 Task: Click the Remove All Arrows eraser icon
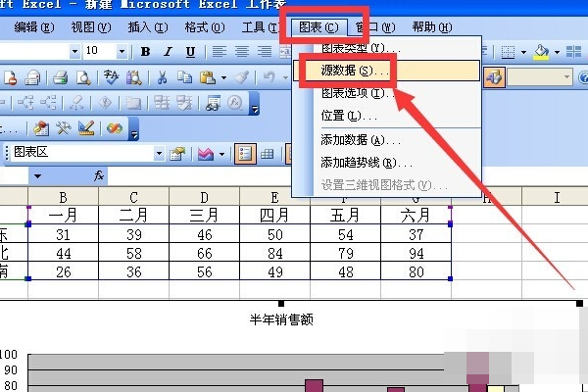76,102
